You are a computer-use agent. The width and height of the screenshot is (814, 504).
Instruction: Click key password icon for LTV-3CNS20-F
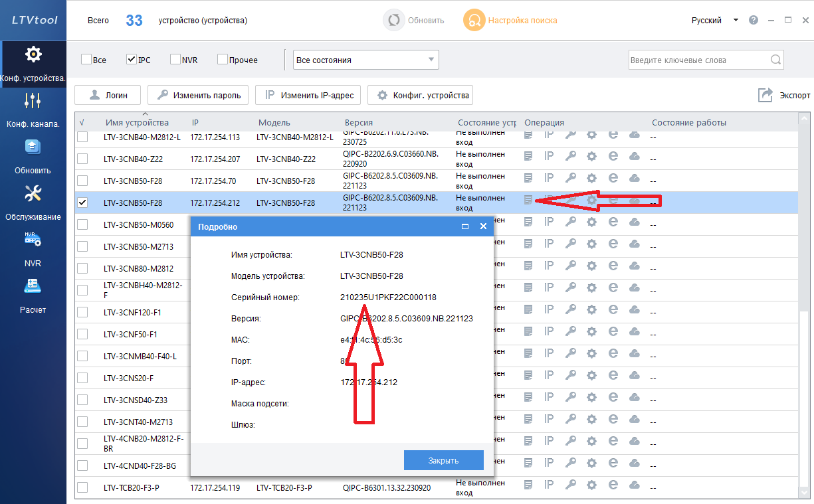click(x=571, y=376)
